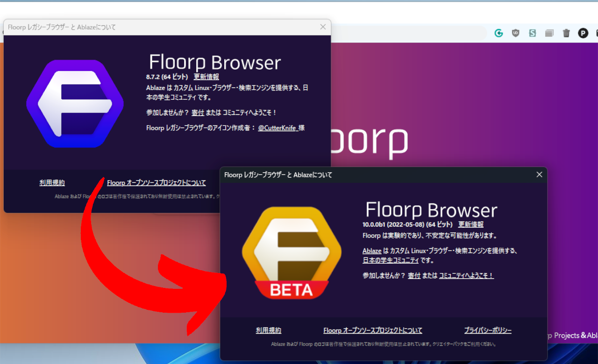Click the 8.7.2 dialog title bar text
Viewport: 598px width, 364px height.
(x=62, y=27)
